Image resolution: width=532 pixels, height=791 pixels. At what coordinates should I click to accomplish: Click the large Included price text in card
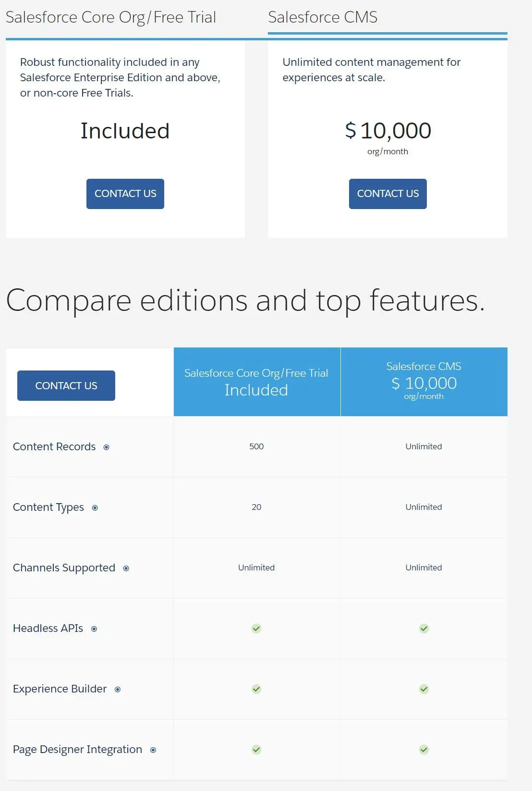click(125, 131)
